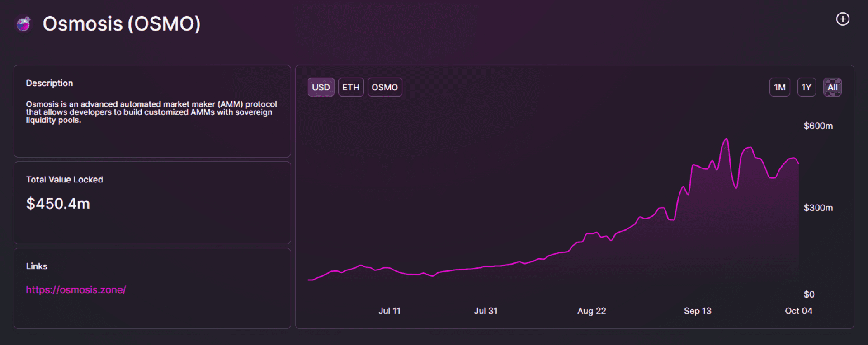This screenshot has height=345, width=868.
Task: Click the Osmosis description paragraph
Action: tap(151, 112)
